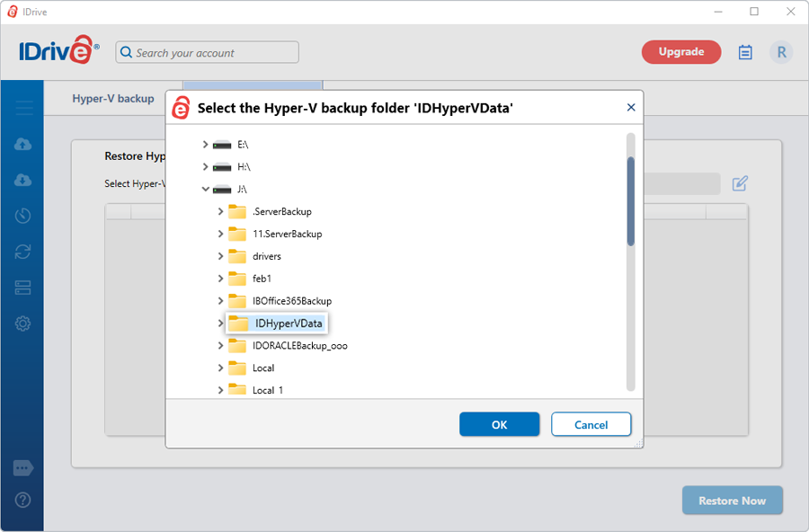Click the H:\ drive icon
The image size is (809, 532).
coord(222,167)
